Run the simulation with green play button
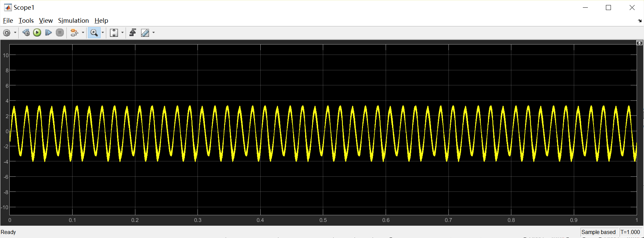The height and width of the screenshot is (238, 644). [37, 32]
